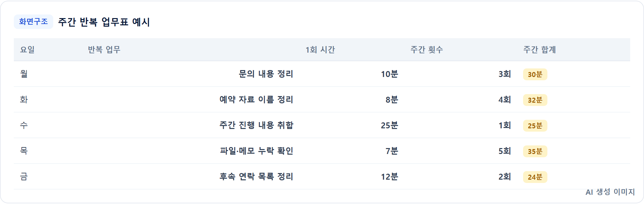
Task: Select the 주간 진행 내용 취합 task
Action: coord(256,125)
